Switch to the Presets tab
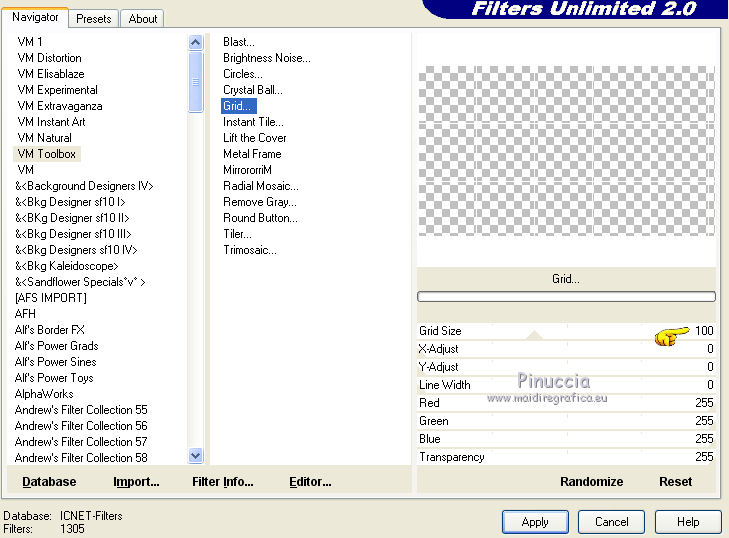Viewport: 729px width, 538px height. pos(93,19)
